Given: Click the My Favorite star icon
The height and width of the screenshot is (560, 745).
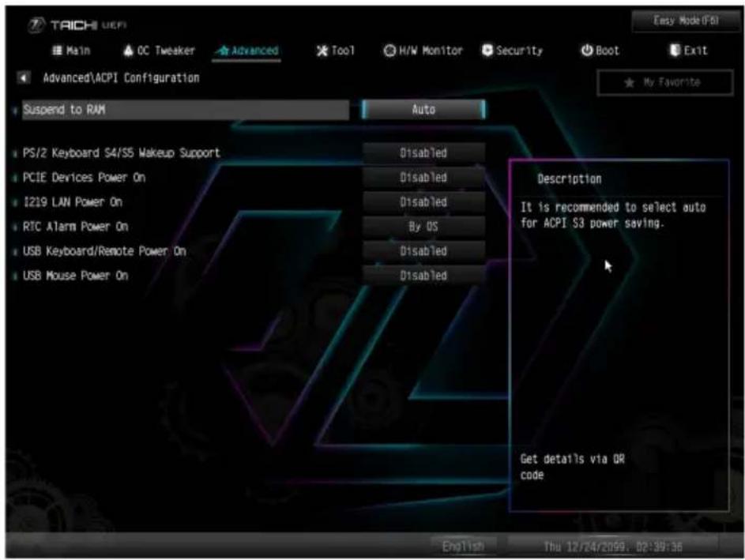Looking at the screenshot, I should 630,83.
